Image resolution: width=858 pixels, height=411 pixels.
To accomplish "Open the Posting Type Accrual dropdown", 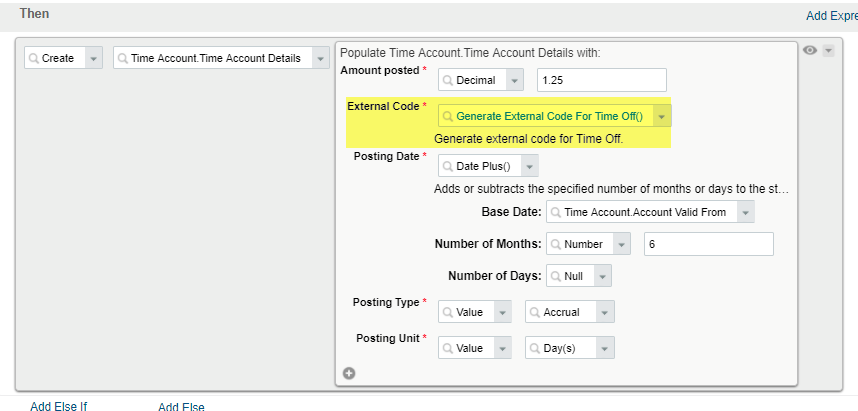I will click(x=605, y=312).
